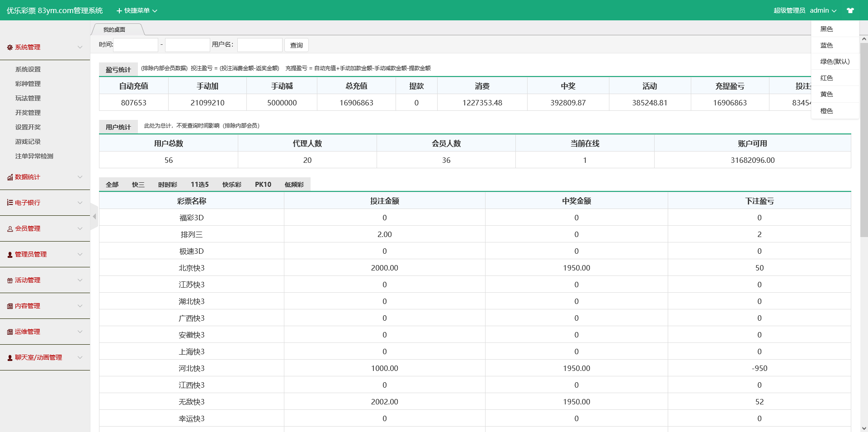This screenshot has height=432, width=868.
Task: Click the icon beside 内容管理
Action: click(x=10, y=306)
